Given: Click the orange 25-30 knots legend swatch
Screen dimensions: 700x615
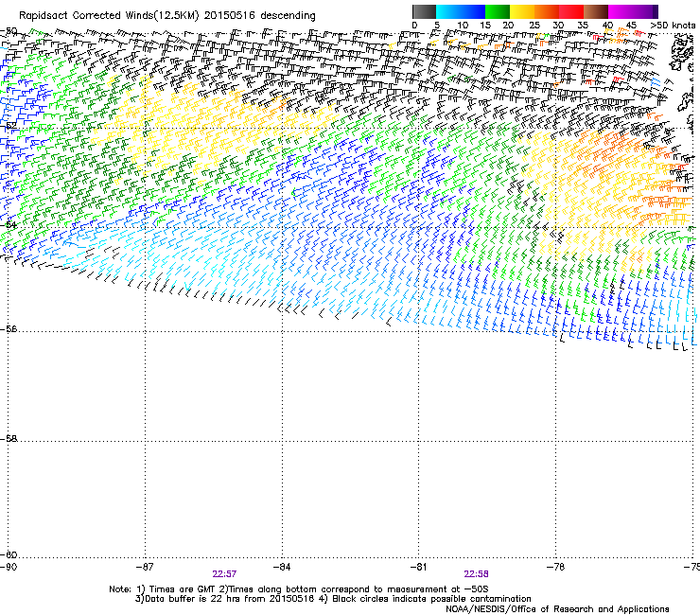Looking at the screenshot, I should click(547, 11).
